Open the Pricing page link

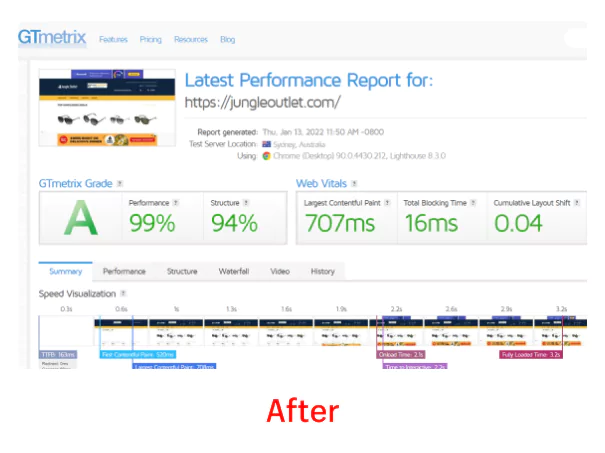pos(151,40)
